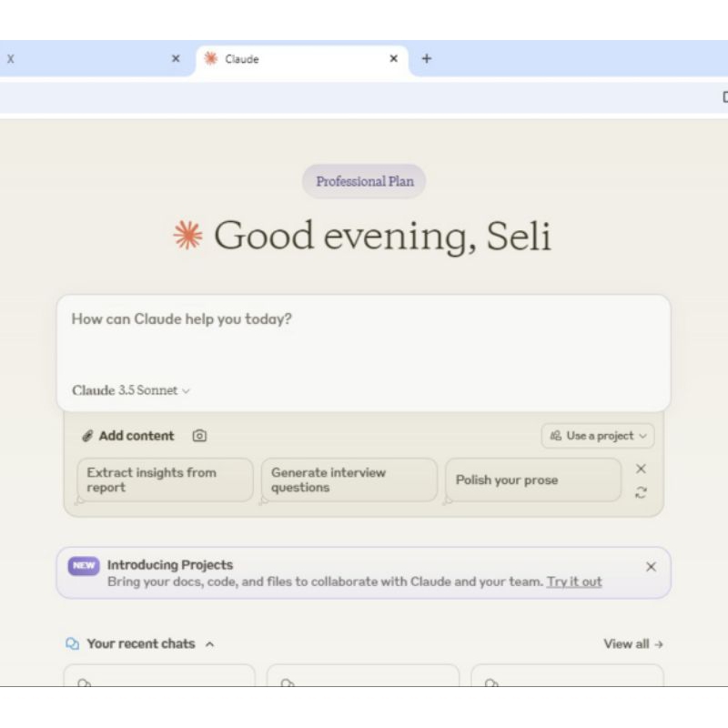728x728 pixels.
Task: Refresh the suggested prompts with the cycle icon
Action: click(641, 492)
